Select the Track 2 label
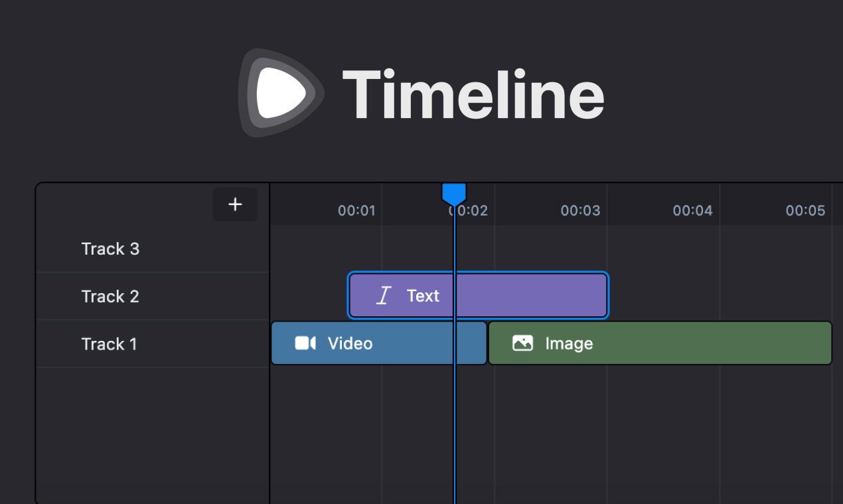This screenshot has width=843, height=504. 110,296
